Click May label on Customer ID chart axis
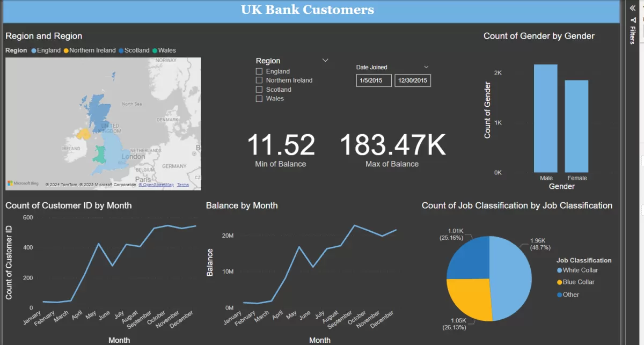This screenshot has height=345, width=644. point(92,315)
